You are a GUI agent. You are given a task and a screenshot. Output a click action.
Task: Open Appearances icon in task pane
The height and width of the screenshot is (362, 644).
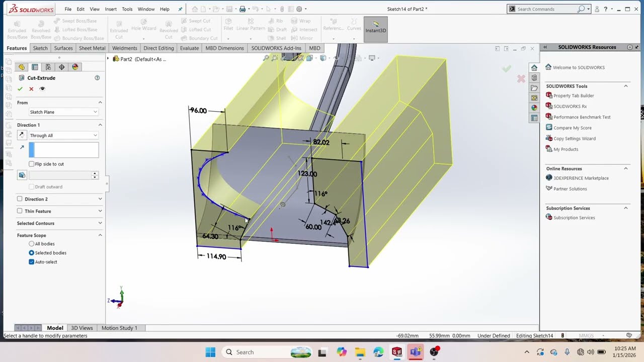point(534,108)
